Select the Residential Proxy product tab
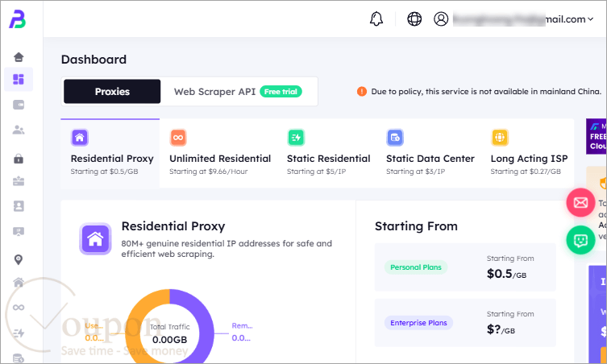This screenshot has width=607, height=364. pos(110,154)
